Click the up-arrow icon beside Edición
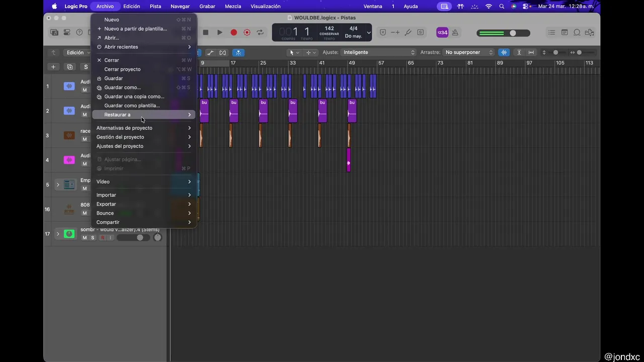This screenshot has height=362, width=644. click(53, 52)
